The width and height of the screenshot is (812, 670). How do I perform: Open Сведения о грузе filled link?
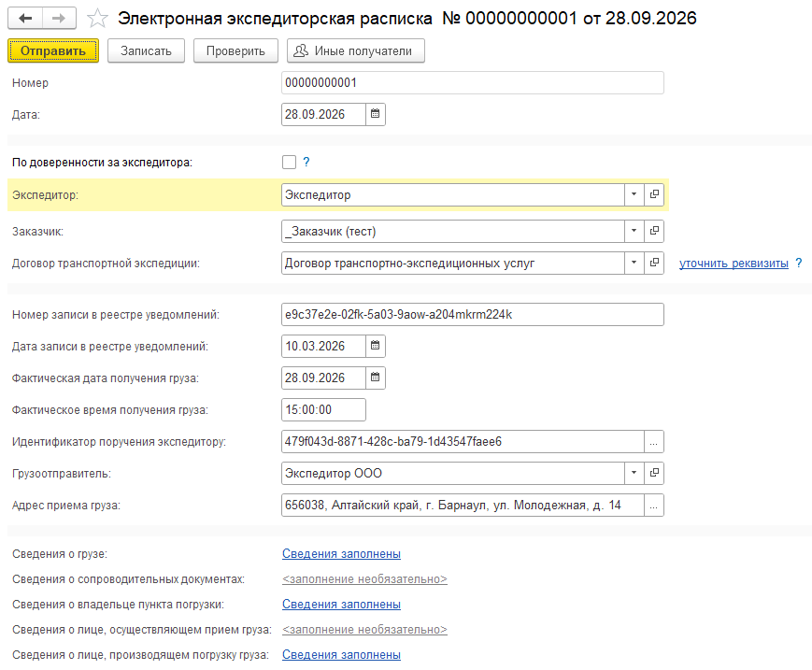coord(341,554)
